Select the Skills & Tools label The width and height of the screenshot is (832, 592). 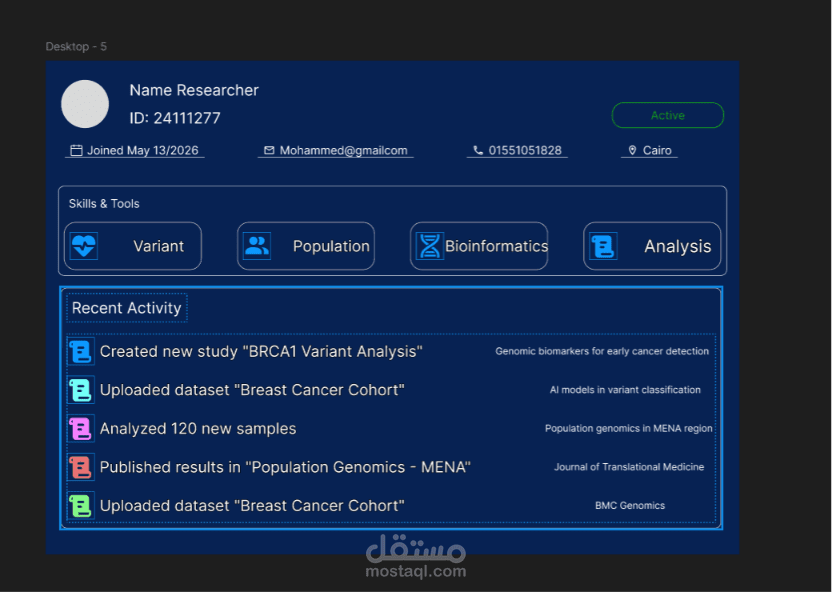click(104, 204)
